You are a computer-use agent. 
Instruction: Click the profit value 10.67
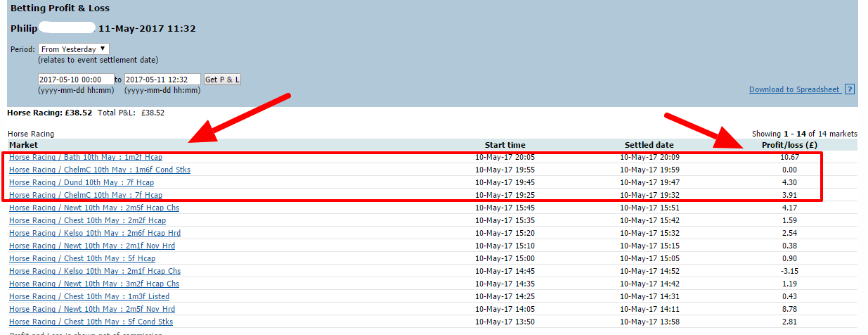789,157
